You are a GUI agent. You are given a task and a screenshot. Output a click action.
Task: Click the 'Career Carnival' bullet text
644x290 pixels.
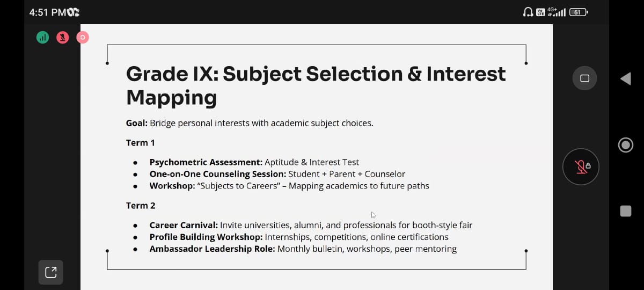click(184, 225)
